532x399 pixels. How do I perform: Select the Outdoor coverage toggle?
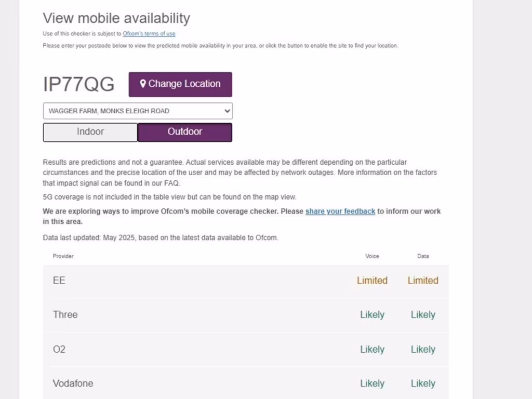184,132
